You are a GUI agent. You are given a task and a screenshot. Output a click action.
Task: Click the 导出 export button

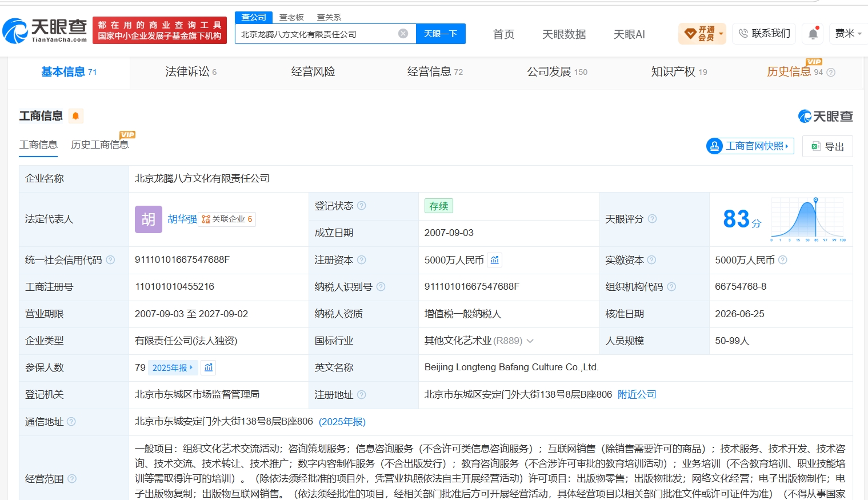tap(827, 146)
